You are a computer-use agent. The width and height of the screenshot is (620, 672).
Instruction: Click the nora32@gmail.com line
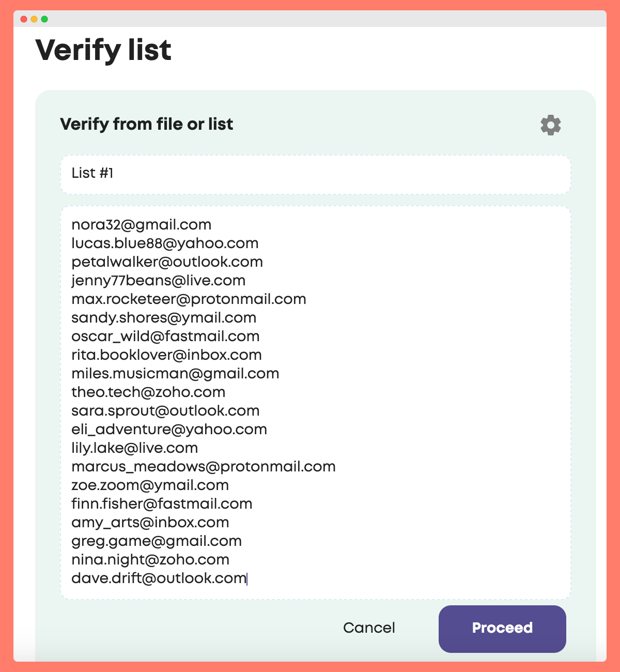point(142,225)
